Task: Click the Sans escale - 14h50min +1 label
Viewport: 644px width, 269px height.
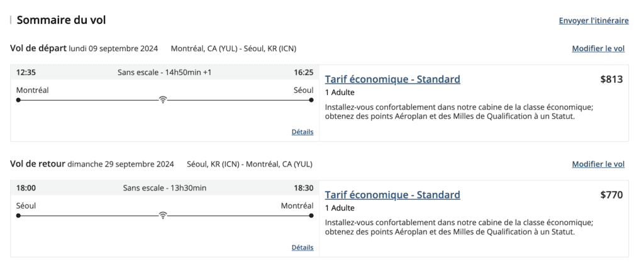Action: click(165, 72)
